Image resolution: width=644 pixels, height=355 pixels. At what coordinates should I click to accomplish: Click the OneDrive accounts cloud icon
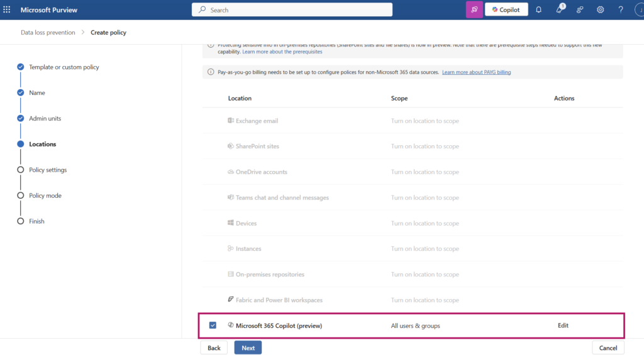point(231,172)
